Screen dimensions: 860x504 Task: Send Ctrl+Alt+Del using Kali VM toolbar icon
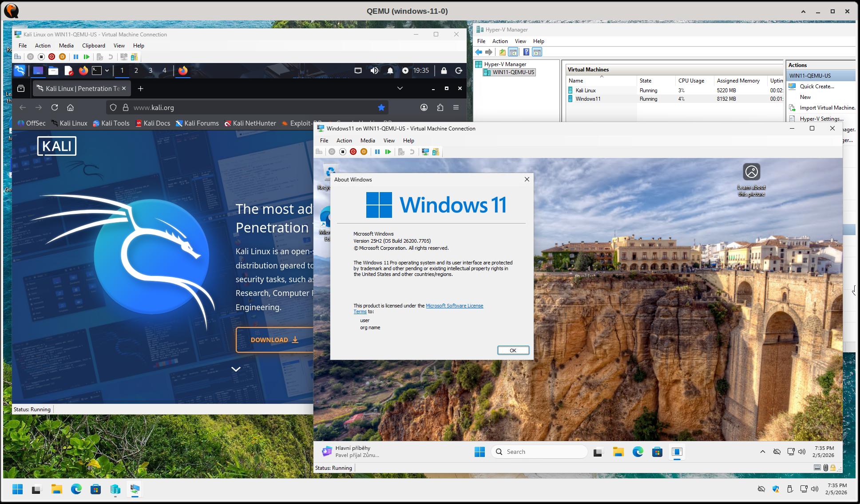pyautogui.click(x=17, y=56)
